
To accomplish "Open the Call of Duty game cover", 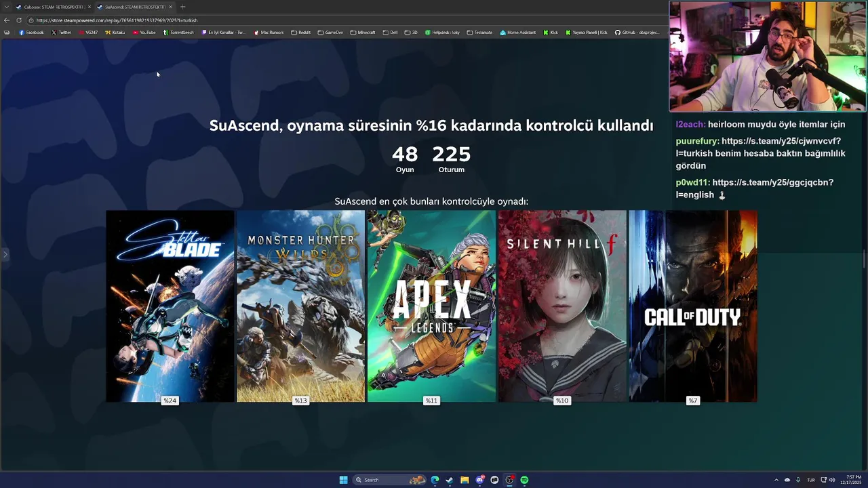I will point(693,306).
